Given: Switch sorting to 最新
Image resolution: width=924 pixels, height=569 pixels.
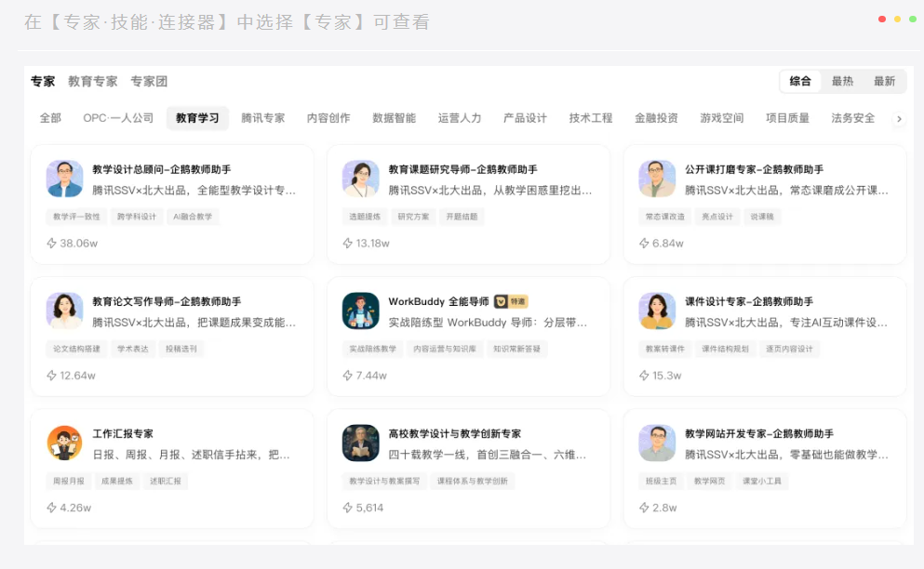Looking at the screenshot, I should click(884, 81).
